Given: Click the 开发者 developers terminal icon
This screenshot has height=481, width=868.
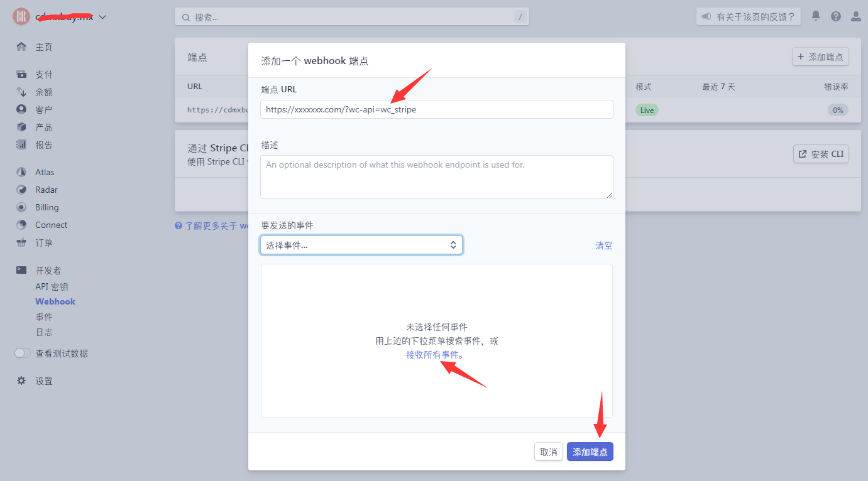Looking at the screenshot, I should pos(21,270).
